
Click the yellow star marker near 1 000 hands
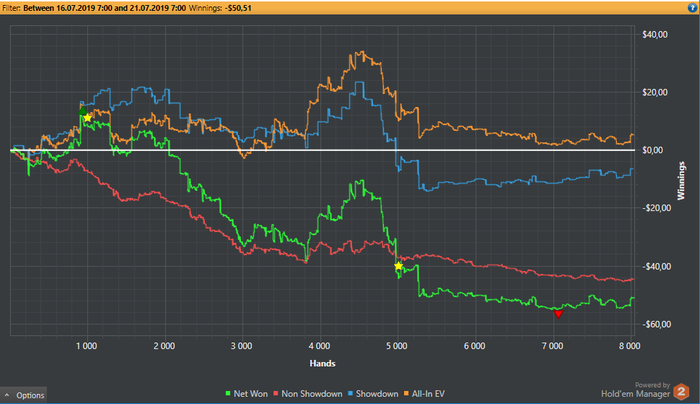(88, 118)
